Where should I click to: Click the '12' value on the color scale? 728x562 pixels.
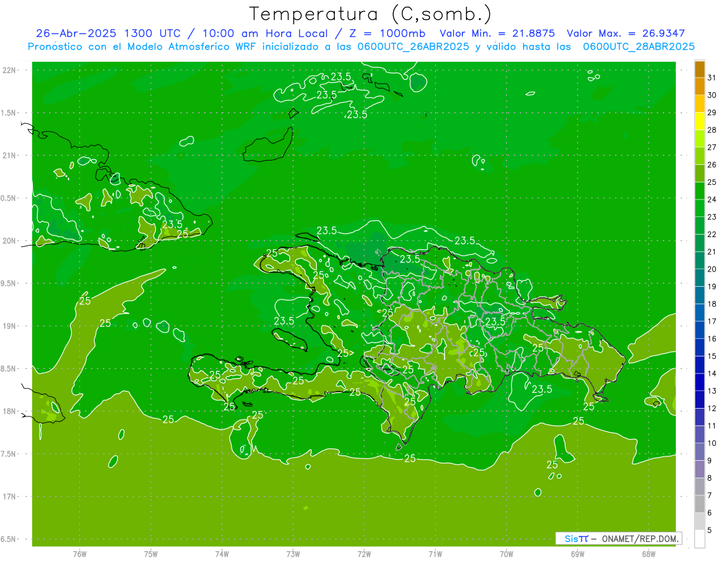[x=712, y=408]
